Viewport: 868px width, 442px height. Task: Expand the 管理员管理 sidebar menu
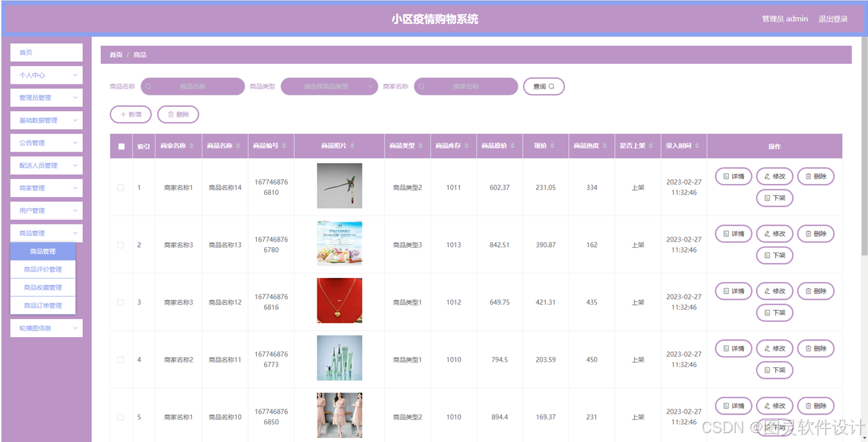[x=47, y=97]
